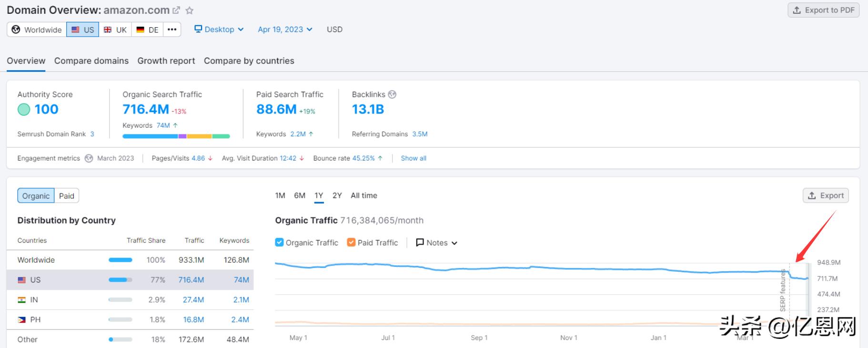Click the Show all engagement metrics link

click(414, 158)
